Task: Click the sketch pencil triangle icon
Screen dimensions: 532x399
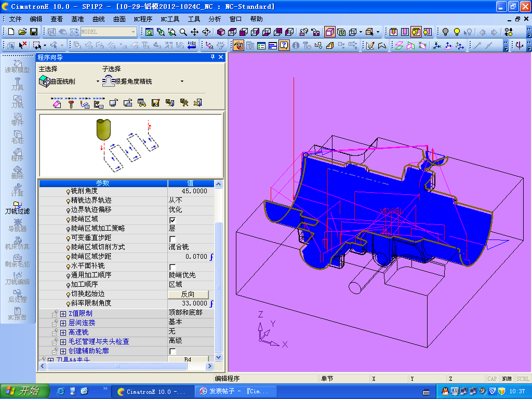Action: click(x=370, y=45)
